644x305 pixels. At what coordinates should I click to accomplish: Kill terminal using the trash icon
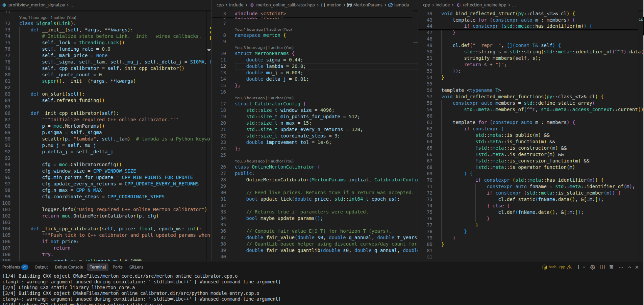click(x=611, y=267)
